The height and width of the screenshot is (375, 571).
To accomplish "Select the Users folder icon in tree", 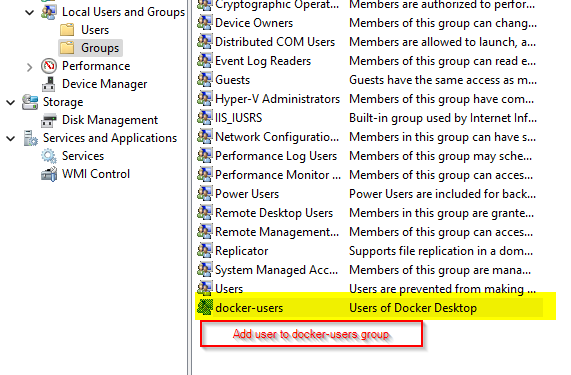I will (67, 30).
